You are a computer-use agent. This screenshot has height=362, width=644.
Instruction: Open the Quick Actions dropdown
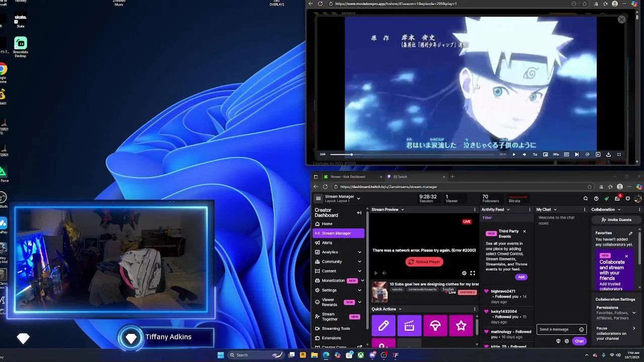[399, 309]
